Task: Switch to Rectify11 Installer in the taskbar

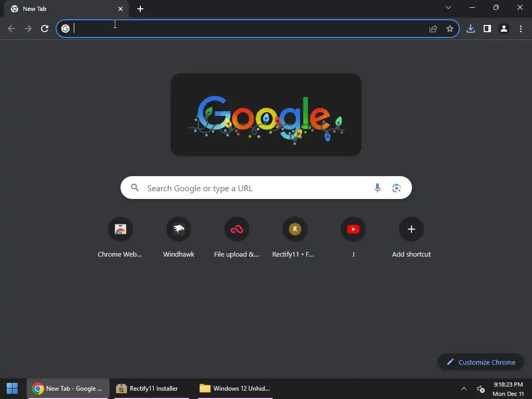Action: 151,389
